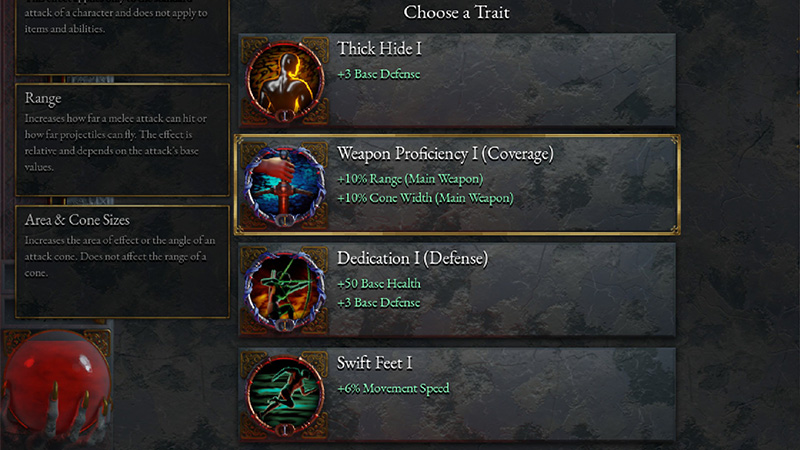Click the Range heading in the glossary
The width and height of the screenshot is (800, 450).
point(43,98)
